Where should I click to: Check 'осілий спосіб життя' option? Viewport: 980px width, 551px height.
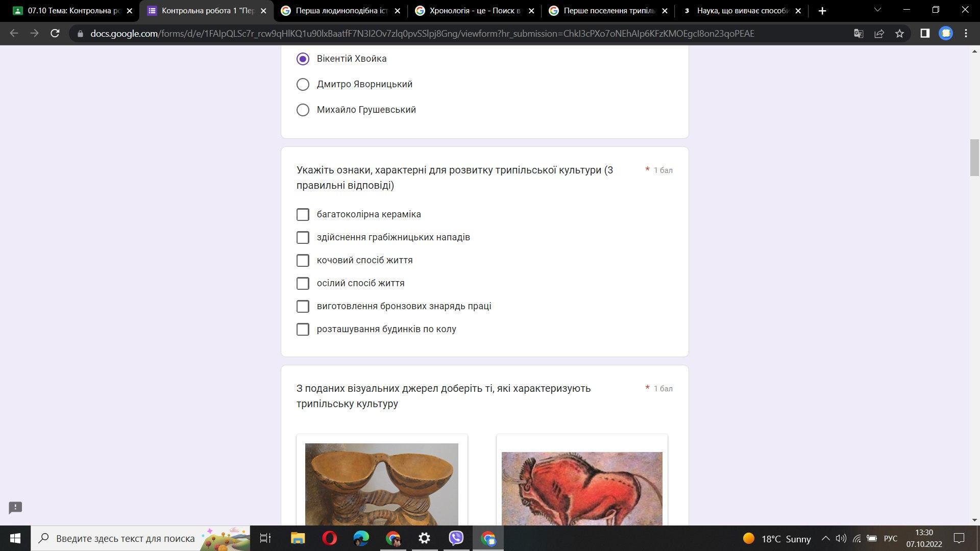[303, 284]
